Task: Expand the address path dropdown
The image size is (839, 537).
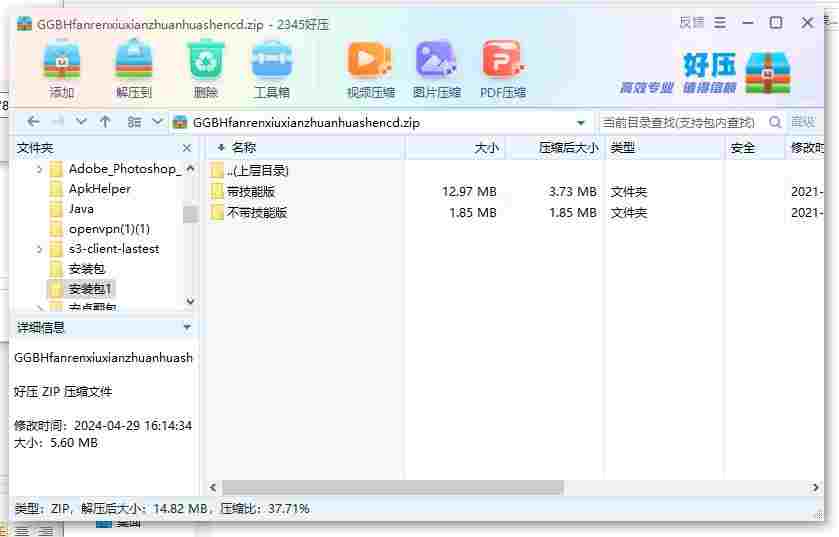Action: click(581, 123)
